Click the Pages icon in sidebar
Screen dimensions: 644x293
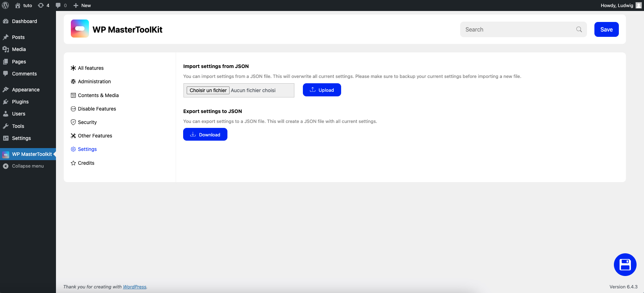pos(6,62)
